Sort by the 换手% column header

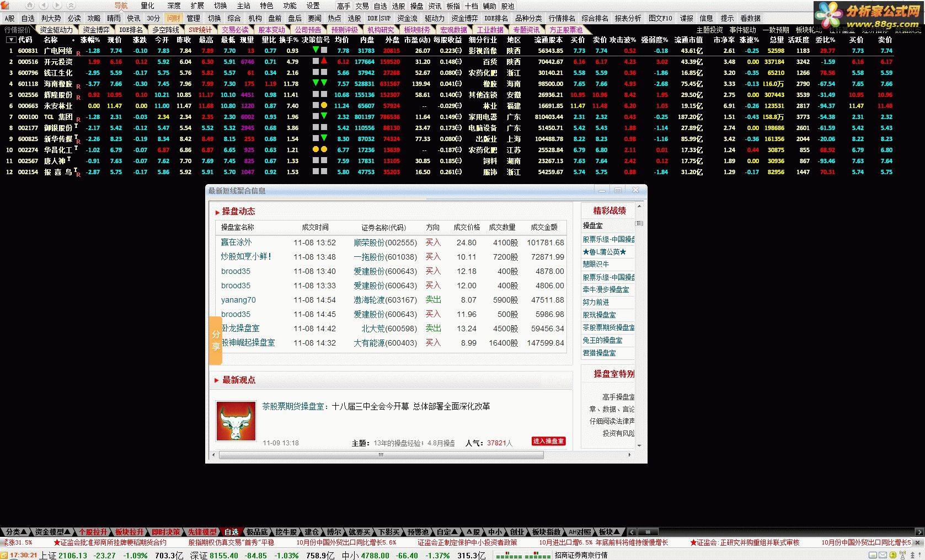(x=288, y=40)
